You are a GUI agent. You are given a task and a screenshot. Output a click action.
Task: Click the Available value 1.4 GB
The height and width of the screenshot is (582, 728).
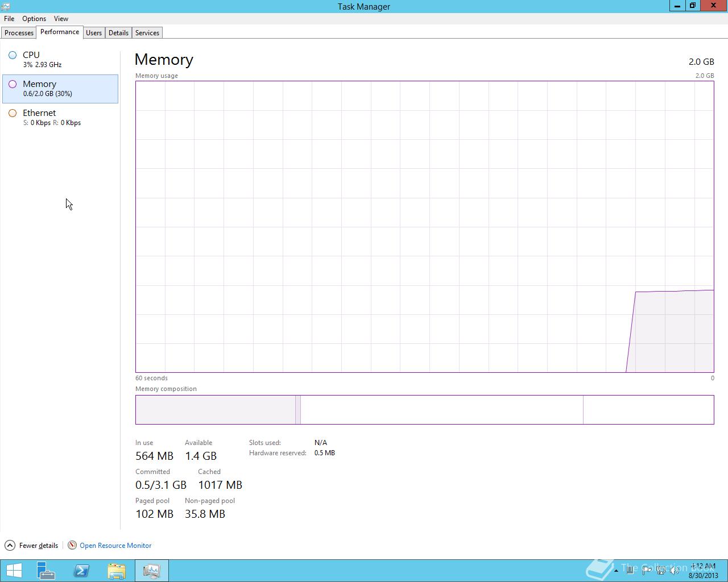click(201, 456)
